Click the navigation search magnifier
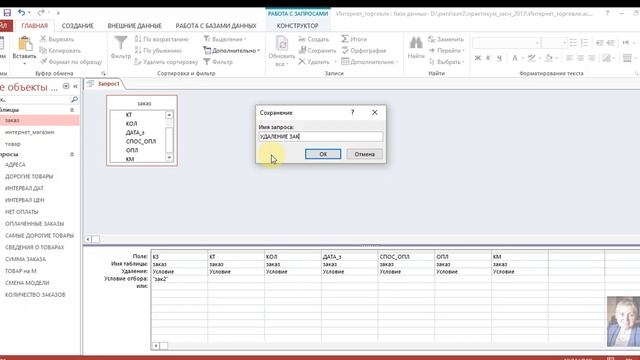Image resolution: width=640 pixels, height=360 pixels. pyautogui.click(x=74, y=99)
